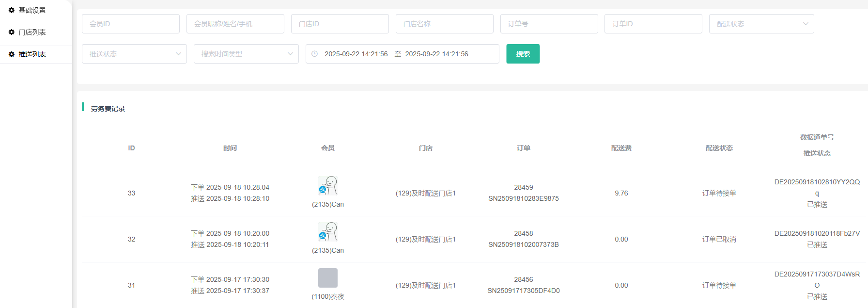The height and width of the screenshot is (308, 868).
Task: Click the clock icon in date range field
Action: 315,54
